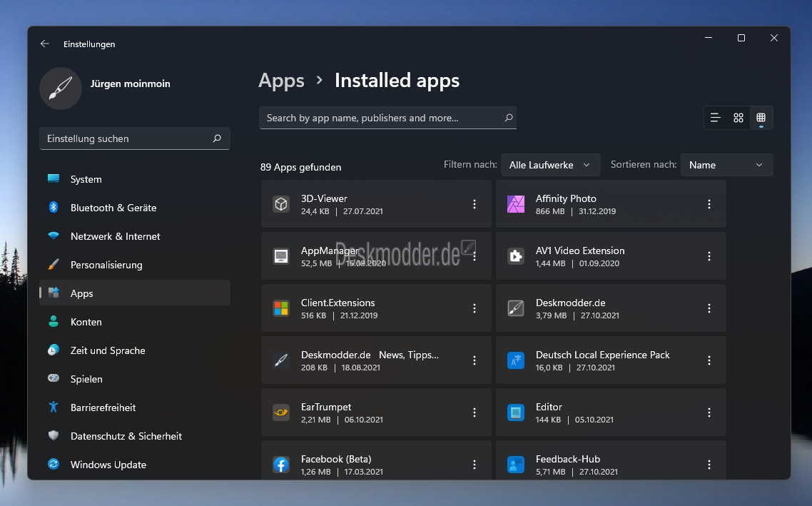Maximize the Einstellungen window
812x506 pixels.
(741, 38)
